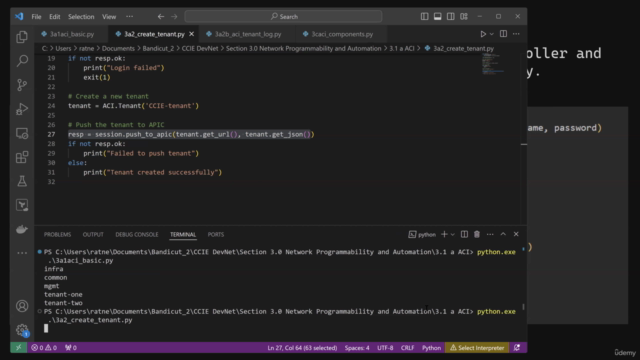Screen dimensions: 640x360
Task: Switch to the 3caci_components.py tab
Action: [x=342, y=34]
